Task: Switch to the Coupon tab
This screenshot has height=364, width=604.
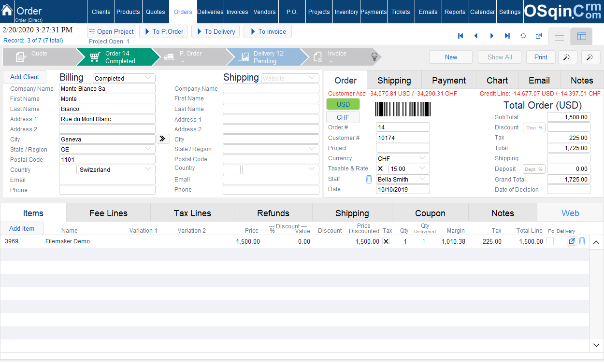Action: tap(430, 213)
